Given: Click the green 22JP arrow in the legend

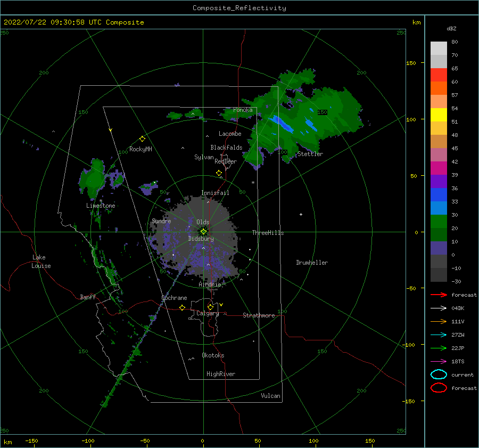Looking at the screenshot, I should pos(439,348).
